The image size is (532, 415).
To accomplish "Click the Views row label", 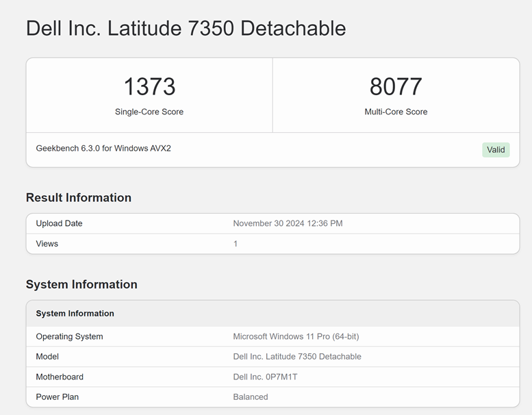I will click(x=47, y=244).
